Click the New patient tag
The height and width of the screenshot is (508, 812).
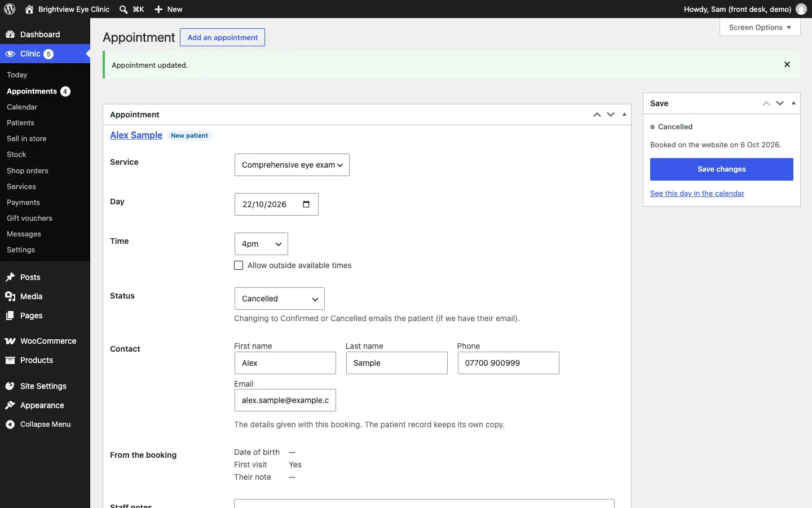pos(189,135)
